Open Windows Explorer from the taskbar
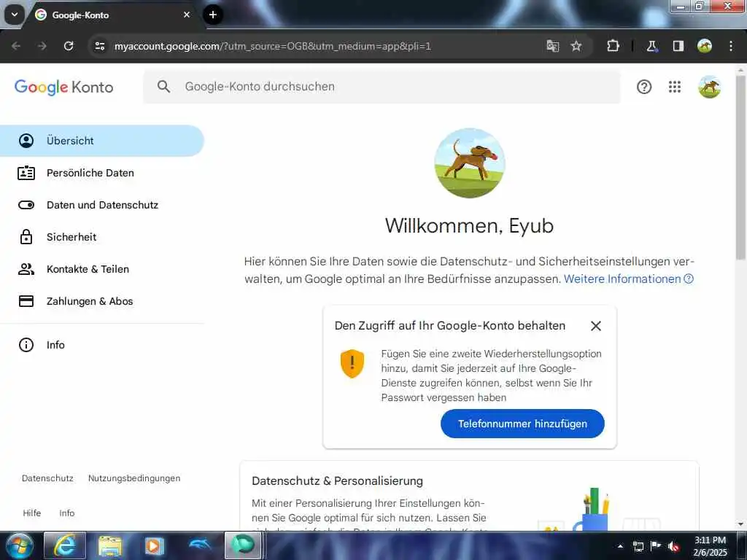The image size is (747, 560). coord(109,545)
